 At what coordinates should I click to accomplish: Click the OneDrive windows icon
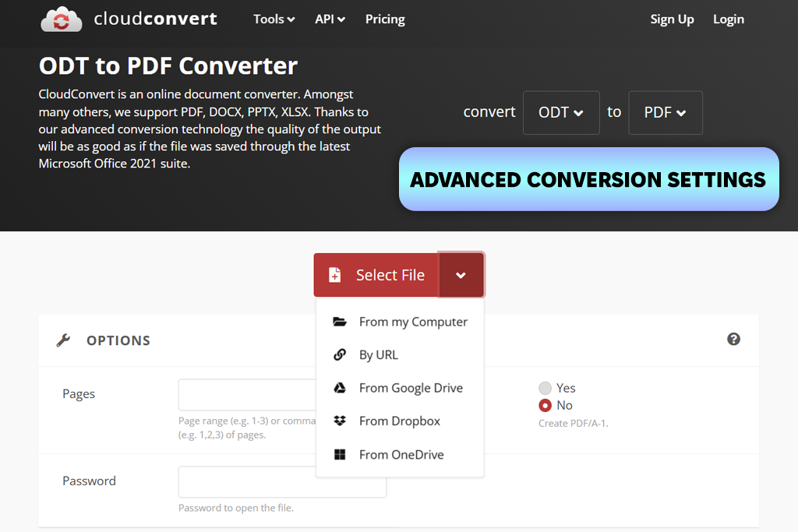(x=340, y=454)
